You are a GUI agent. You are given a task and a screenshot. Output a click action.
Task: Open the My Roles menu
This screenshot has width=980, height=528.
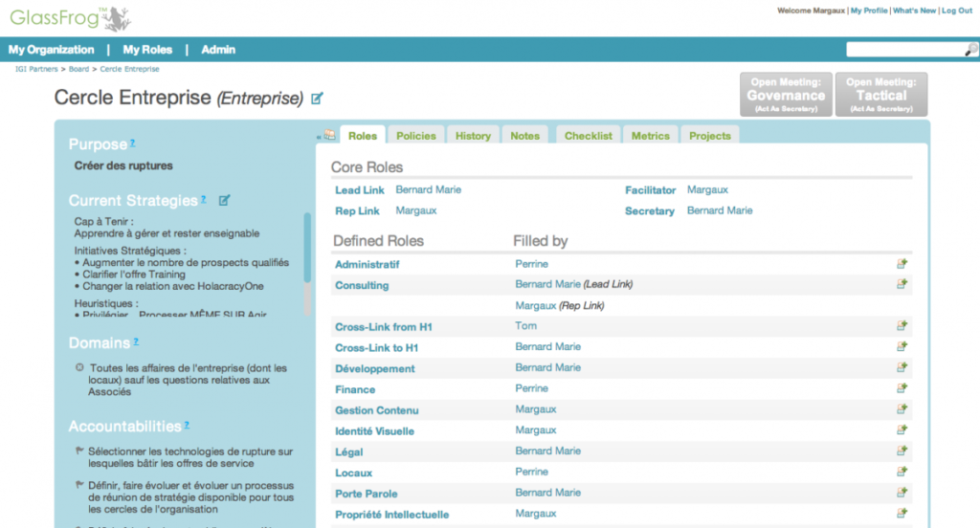(x=147, y=50)
